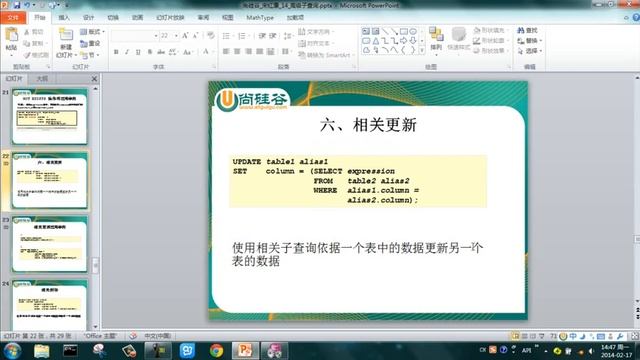Image resolution: width=640 pixels, height=360 pixels.
Task: Select the Text Box shape icon
Action: (x=366, y=31)
